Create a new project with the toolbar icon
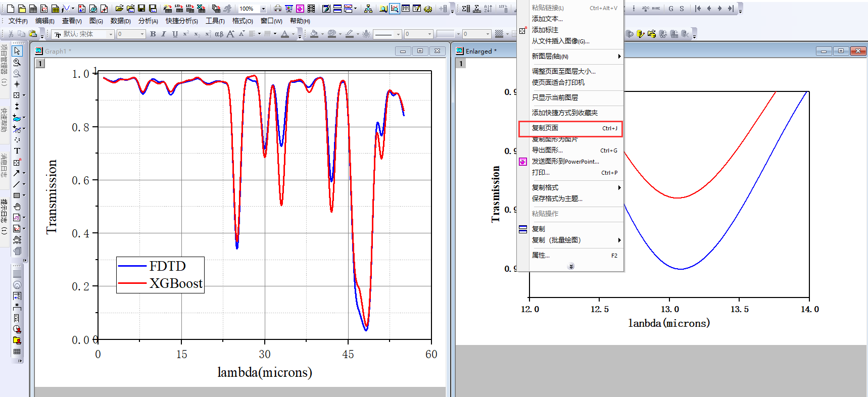This screenshot has width=868, height=397. (x=11, y=9)
